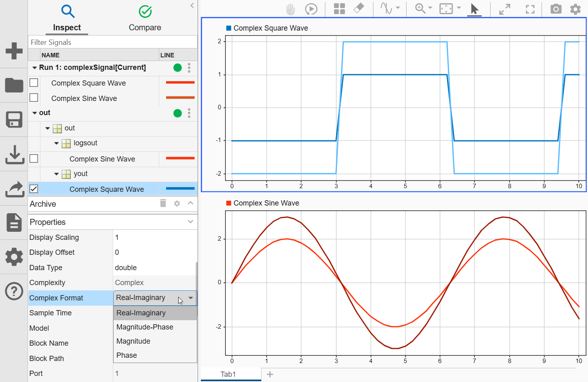Open the options menu for the out run
Image resolution: width=588 pixels, height=382 pixels.
(x=189, y=113)
